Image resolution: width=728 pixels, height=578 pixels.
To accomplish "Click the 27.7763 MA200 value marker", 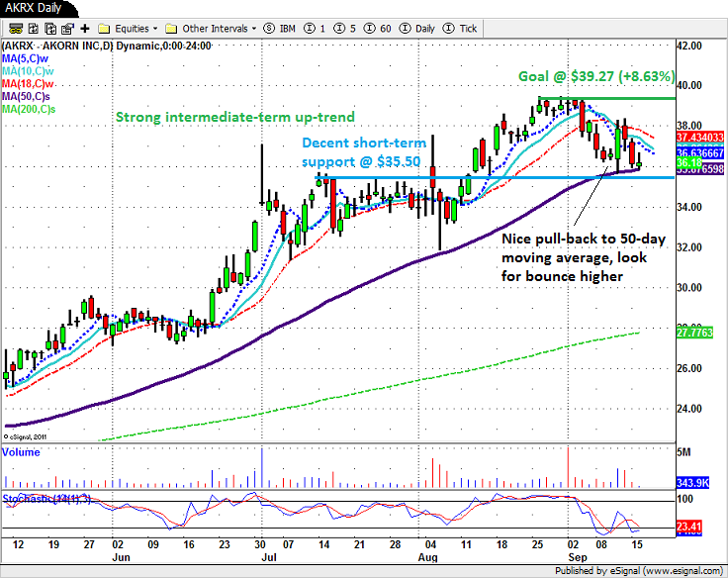I will [x=694, y=333].
